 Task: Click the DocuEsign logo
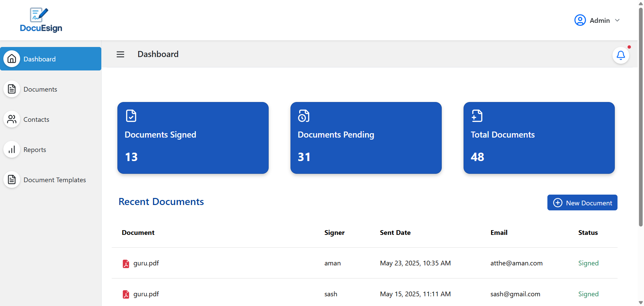(41, 20)
